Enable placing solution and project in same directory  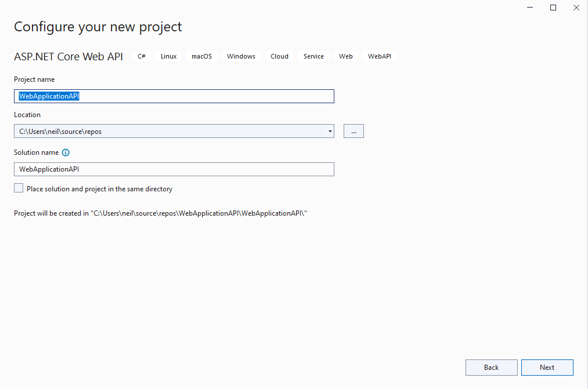[x=19, y=188]
